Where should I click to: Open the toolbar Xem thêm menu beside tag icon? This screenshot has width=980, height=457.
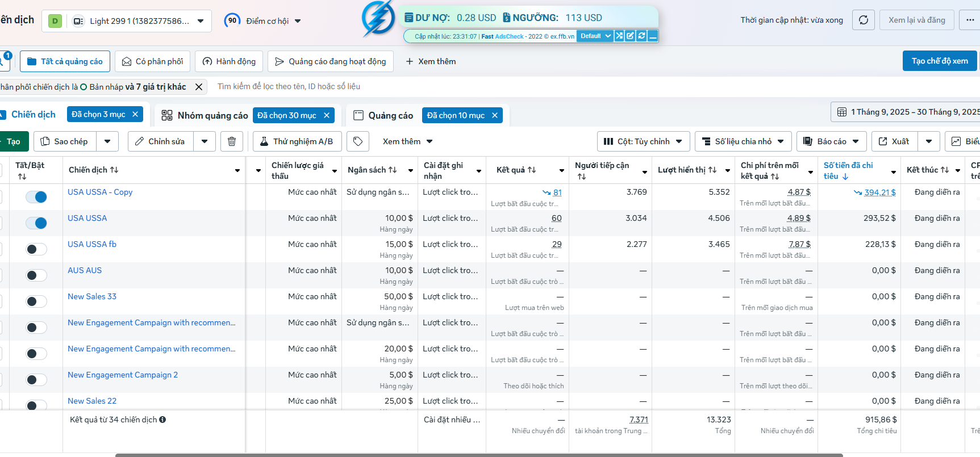[x=407, y=141]
